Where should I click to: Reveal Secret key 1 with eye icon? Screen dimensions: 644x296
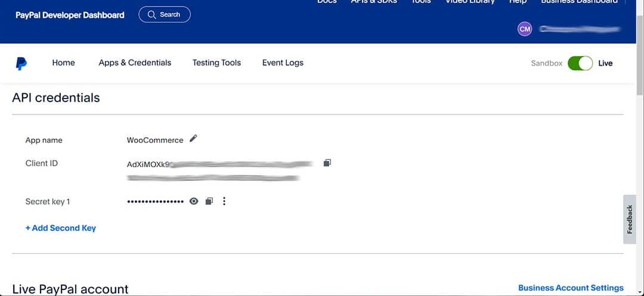(x=194, y=202)
